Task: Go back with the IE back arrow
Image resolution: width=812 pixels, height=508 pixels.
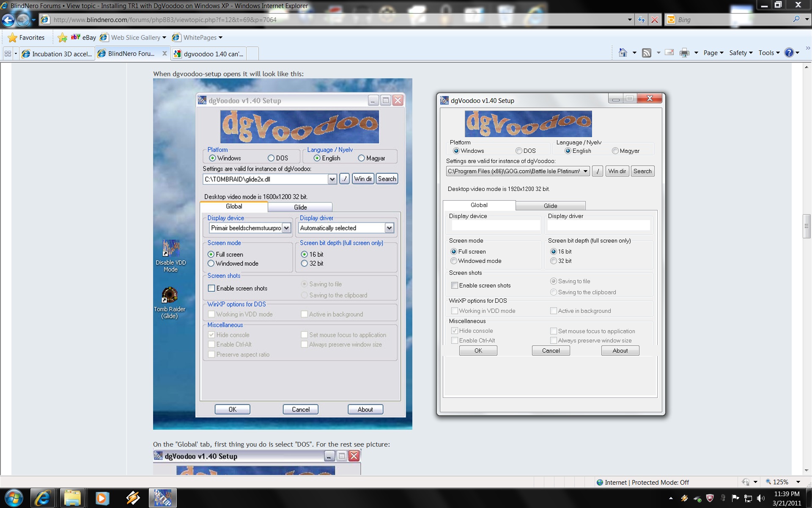Action: coord(8,20)
